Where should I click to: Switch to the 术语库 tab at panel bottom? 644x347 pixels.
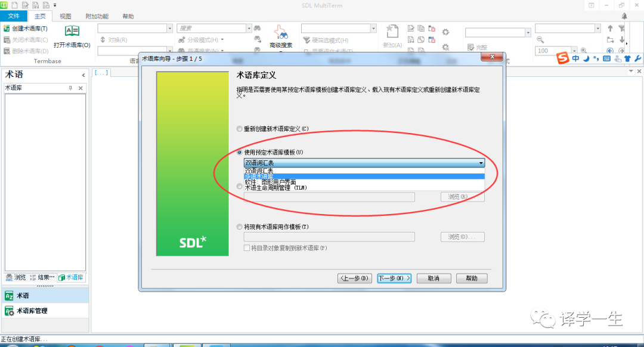(71, 278)
